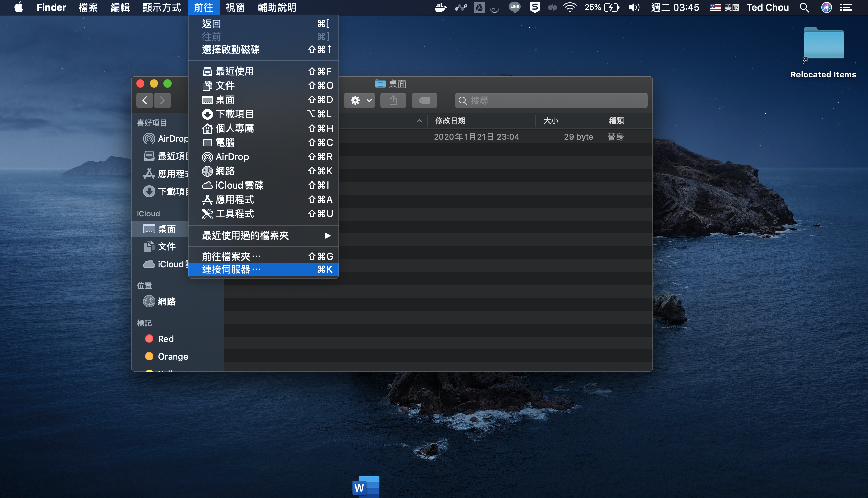Click the Red tag in sidebar
Image resolution: width=868 pixels, height=498 pixels.
(x=165, y=339)
